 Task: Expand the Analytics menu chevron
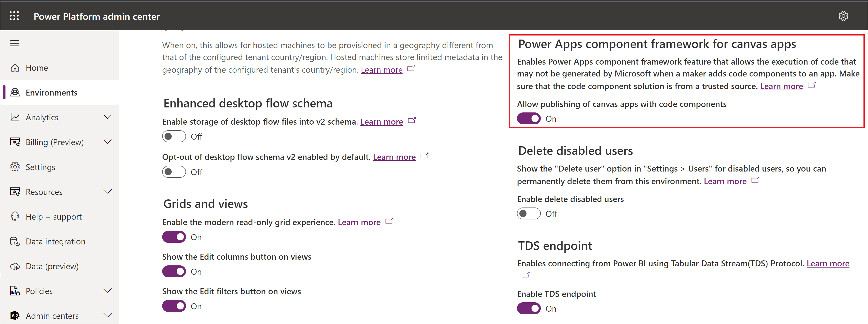[x=107, y=117]
